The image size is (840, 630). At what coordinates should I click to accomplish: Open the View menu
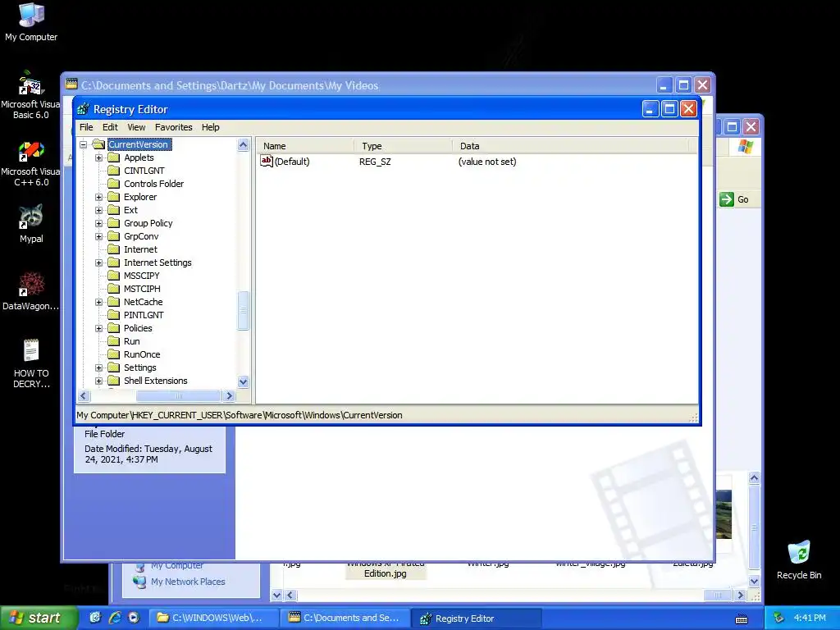point(136,127)
